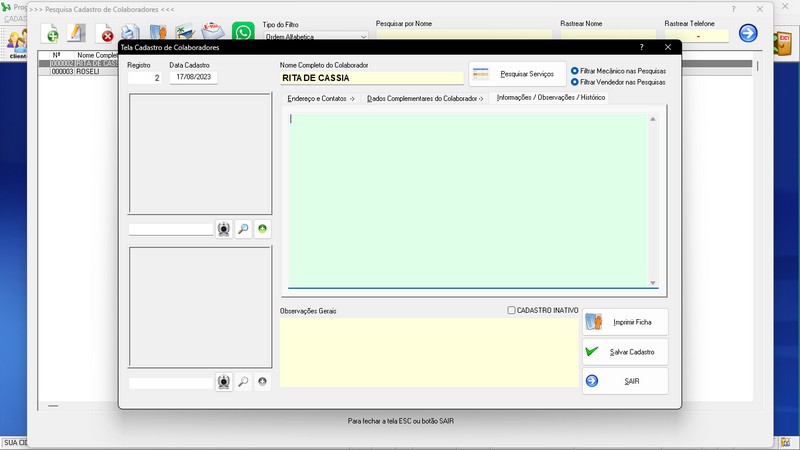800x450 pixels.
Task: Click the red delete record icon
Action: click(x=104, y=34)
